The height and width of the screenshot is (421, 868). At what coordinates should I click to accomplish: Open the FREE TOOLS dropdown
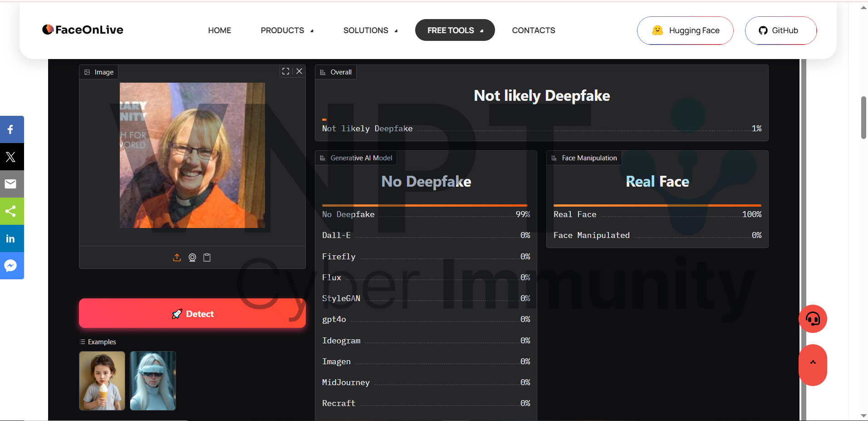point(455,30)
